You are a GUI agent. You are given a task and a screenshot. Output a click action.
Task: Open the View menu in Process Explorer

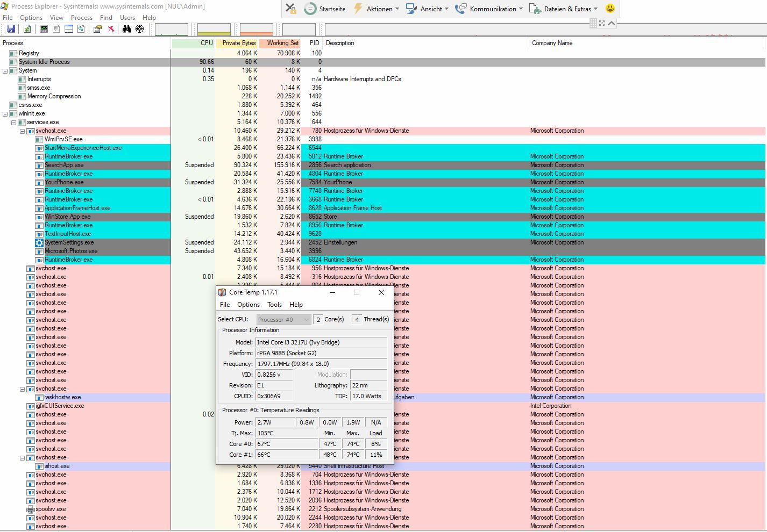tap(57, 18)
